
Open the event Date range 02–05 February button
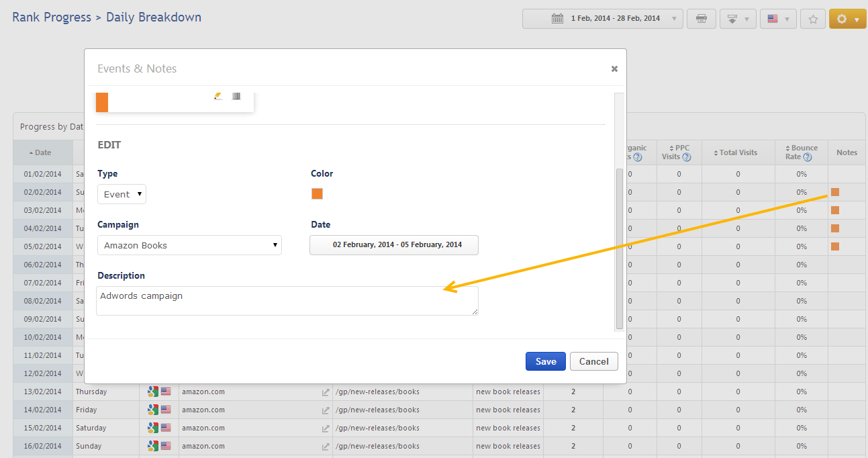coord(394,245)
